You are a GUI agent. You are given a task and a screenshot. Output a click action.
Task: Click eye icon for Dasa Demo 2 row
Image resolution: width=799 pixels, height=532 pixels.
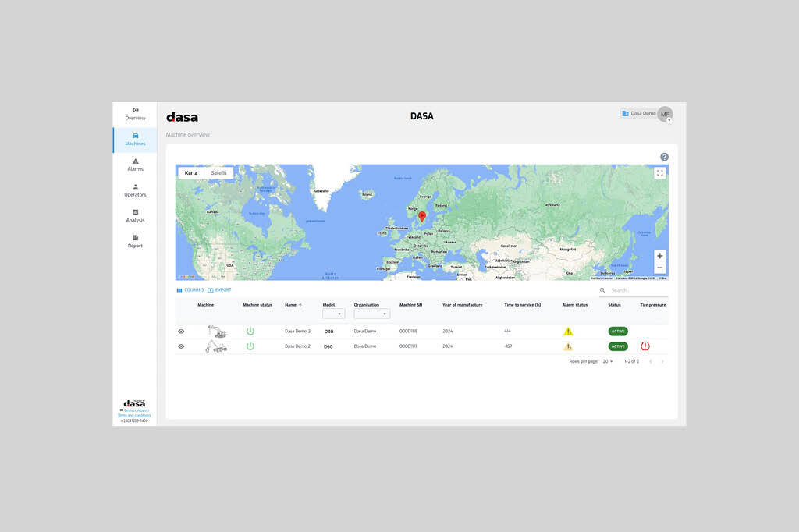181,346
